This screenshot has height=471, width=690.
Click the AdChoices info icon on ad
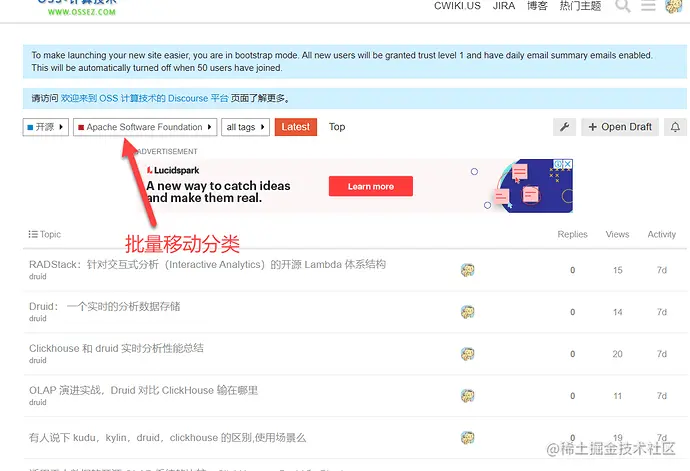pos(558,164)
